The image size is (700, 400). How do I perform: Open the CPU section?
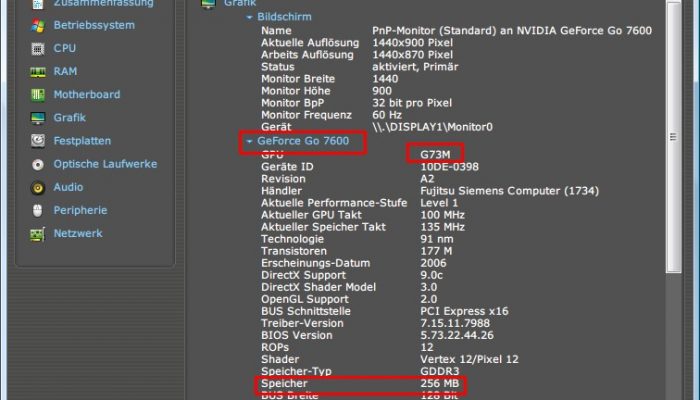(x=65, y=48)
